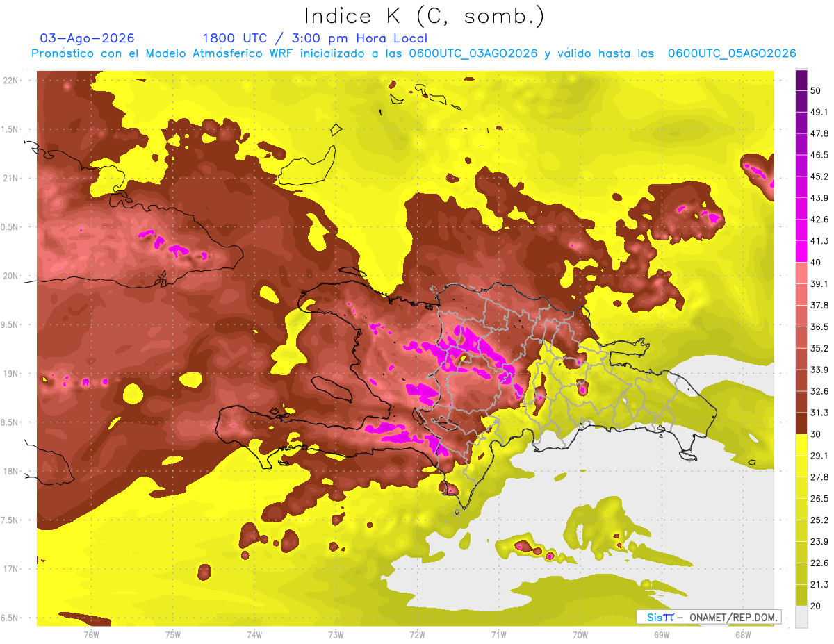Click the colorbar value "31.3"

point(820,413)
